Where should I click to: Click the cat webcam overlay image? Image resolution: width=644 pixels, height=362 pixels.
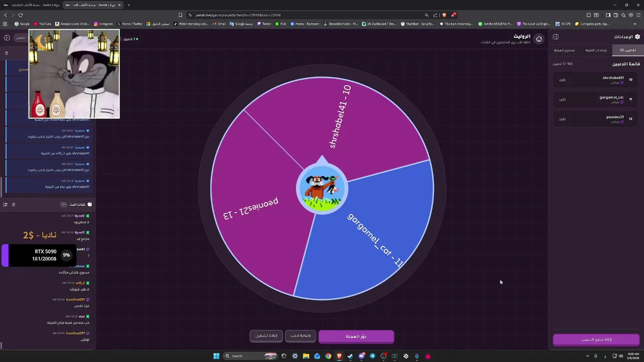[x=74, y=73]
